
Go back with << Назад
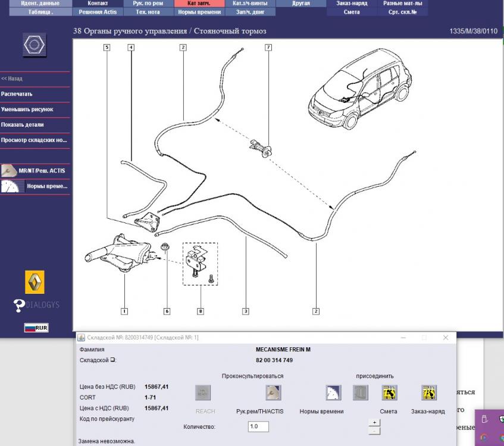point(35,78)
